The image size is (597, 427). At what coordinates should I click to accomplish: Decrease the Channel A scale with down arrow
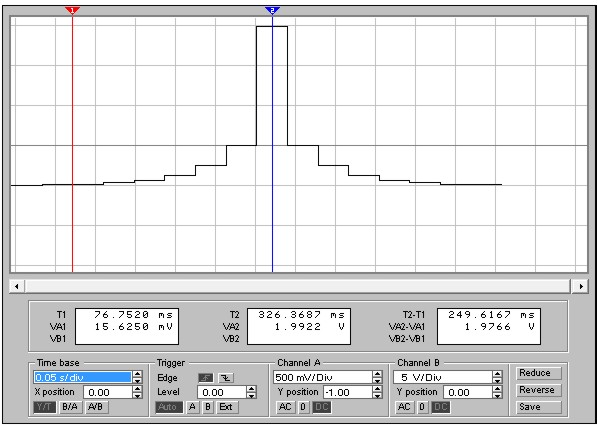377,380
